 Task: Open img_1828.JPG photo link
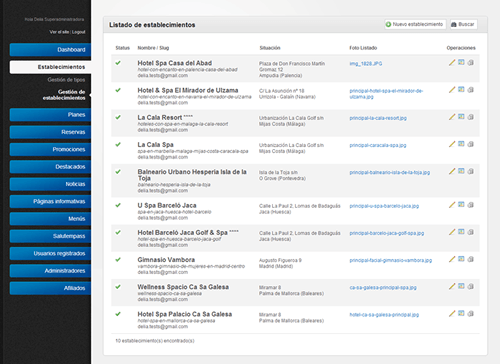point(366,63)
